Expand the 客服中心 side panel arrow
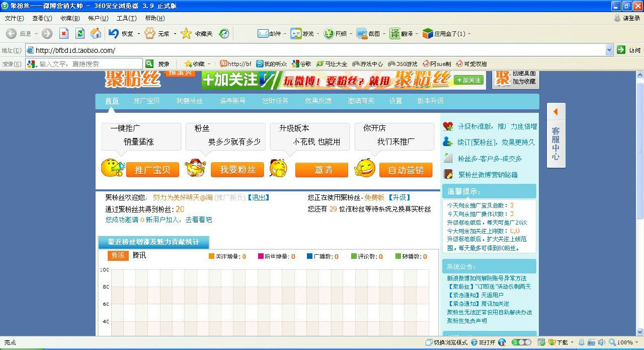Screen dimensions: 644x350 click(x=555, y=112)
